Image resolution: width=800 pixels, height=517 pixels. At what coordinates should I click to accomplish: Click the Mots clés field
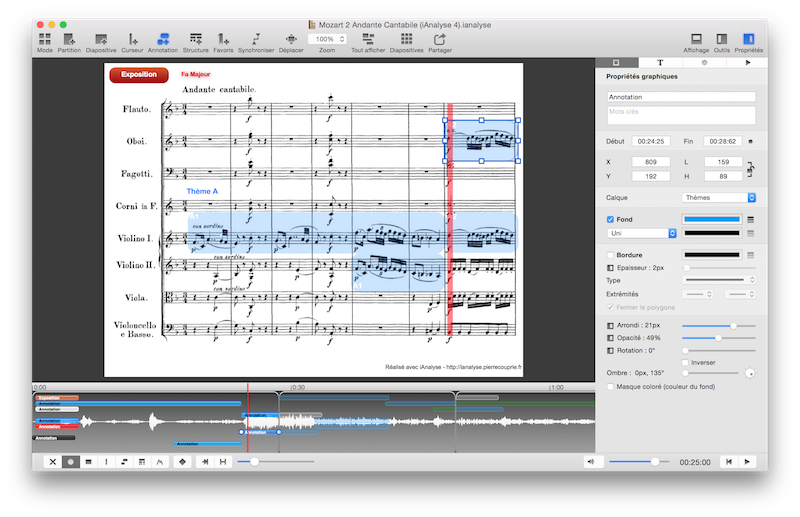coord(681,115)
